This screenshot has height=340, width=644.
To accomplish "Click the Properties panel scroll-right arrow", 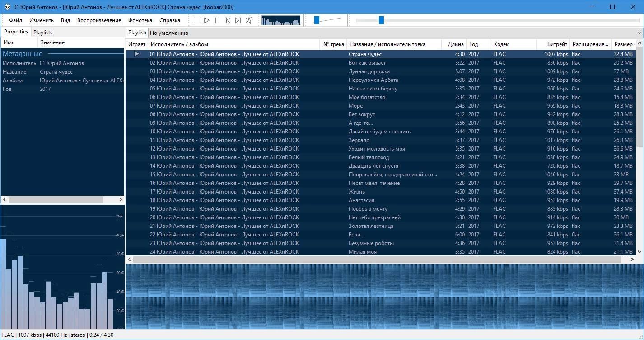I will pyautogui.click(x=120, y=200).
